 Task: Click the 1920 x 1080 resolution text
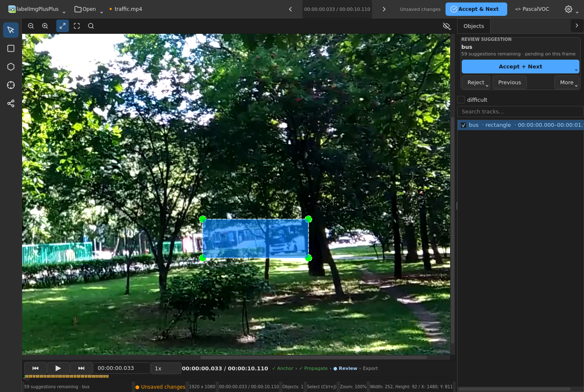(202, 387)
